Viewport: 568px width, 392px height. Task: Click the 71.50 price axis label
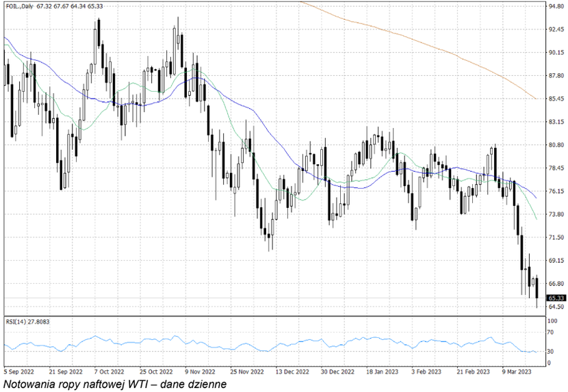[x=556, y=237]
